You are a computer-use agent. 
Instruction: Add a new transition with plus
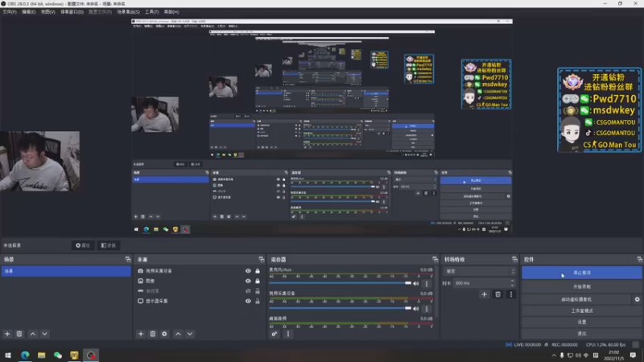click(485, 294)
